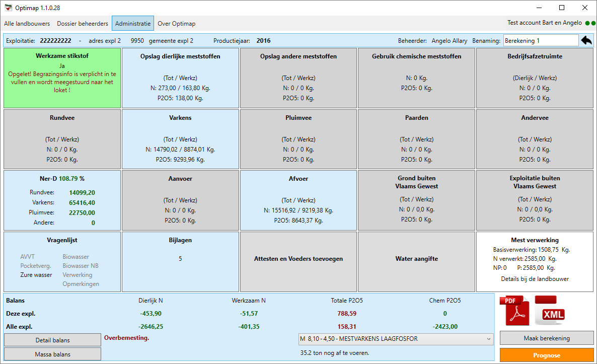Click Ner-D Rundvee value 14099,20

point(82,193)
